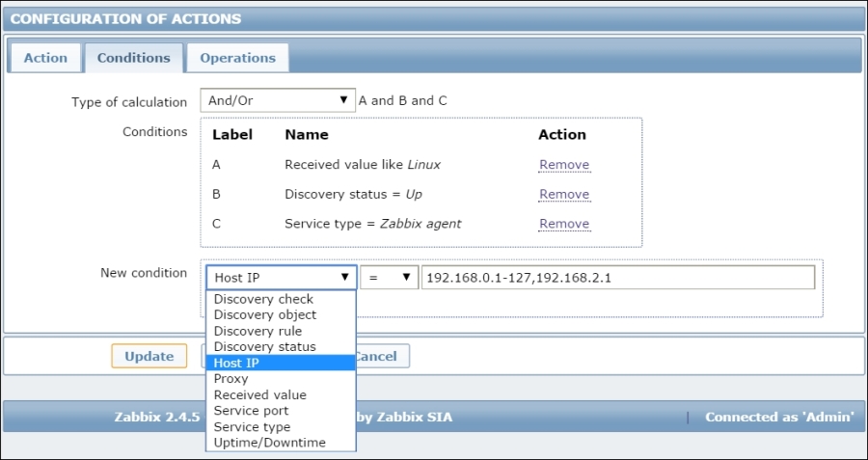Remove condition A Received value like Linux
Screen dimensions: 868x460
click(x=564, y=165)
